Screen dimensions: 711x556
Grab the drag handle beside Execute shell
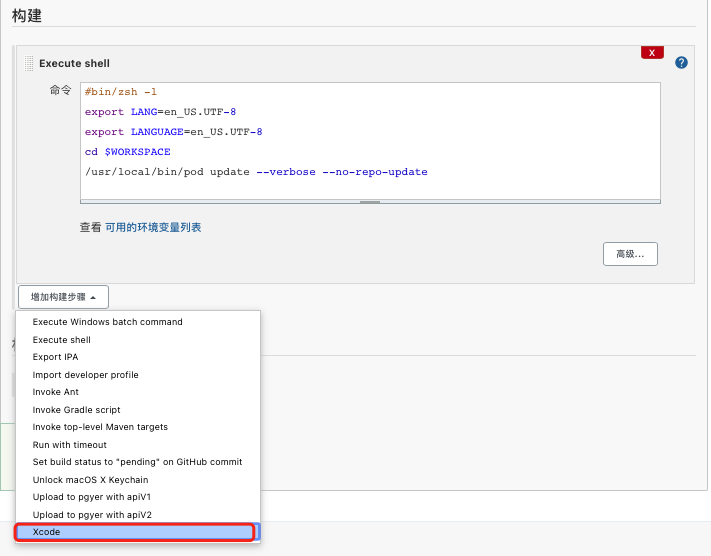pyautogui.click(x=29, y=63)
